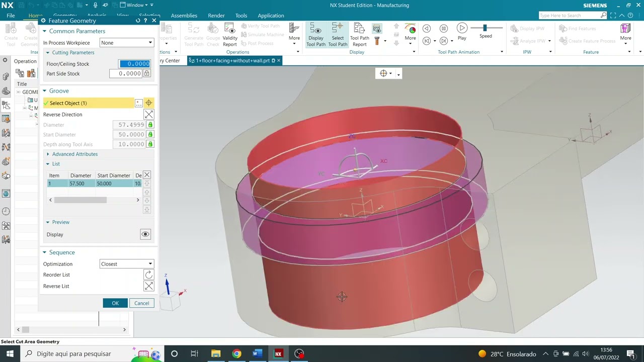This screenshot has width=644, height=362.
Task: Collapse the Cutting Parameters group
Action: [48, 52]
